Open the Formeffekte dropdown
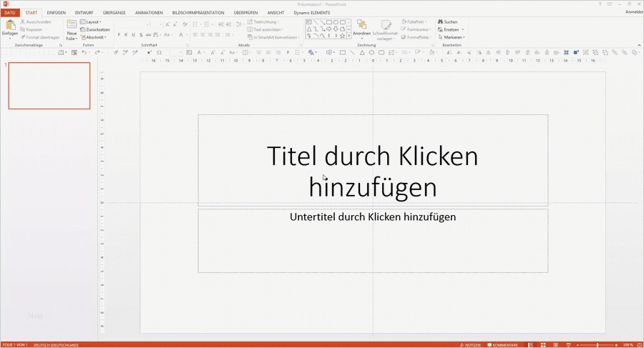644x348 pixels. tap(416, 37)
